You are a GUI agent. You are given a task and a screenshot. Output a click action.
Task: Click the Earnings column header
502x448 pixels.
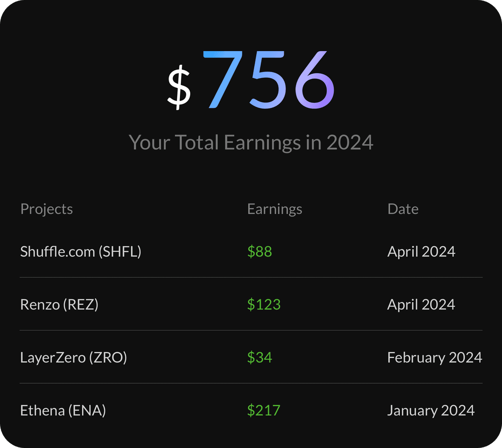tap(275, 209)
